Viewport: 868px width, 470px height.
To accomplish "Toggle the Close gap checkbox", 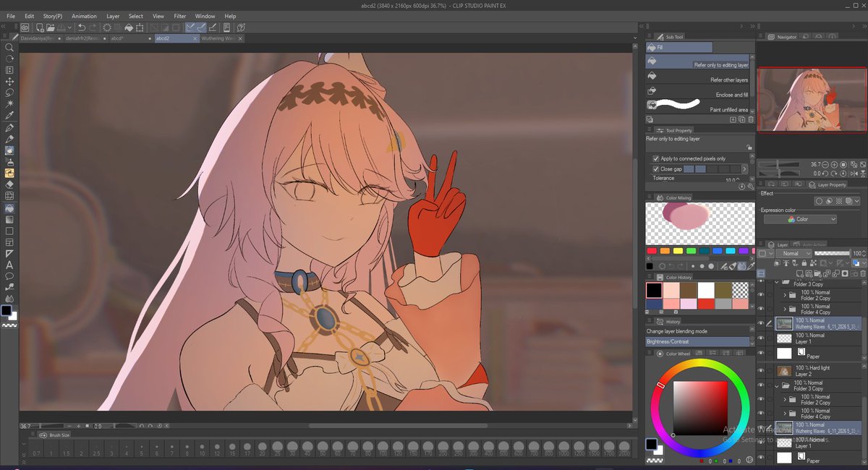I will [x=655, y=168].
